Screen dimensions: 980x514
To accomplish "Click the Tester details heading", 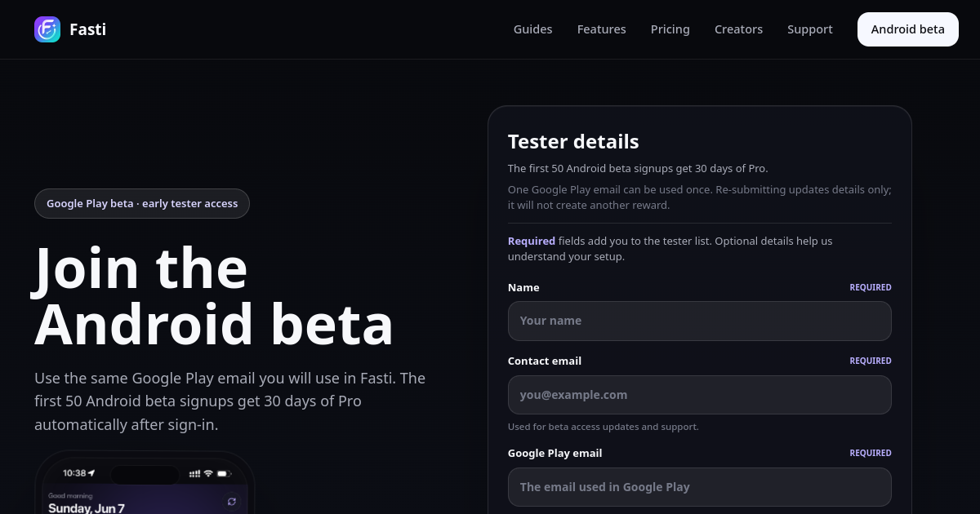I will pyautogui.click(x=573, y=141).
